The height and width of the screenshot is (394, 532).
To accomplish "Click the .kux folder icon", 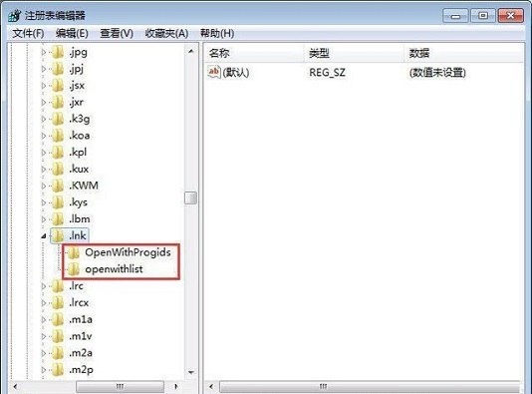I will coord(58,169).
